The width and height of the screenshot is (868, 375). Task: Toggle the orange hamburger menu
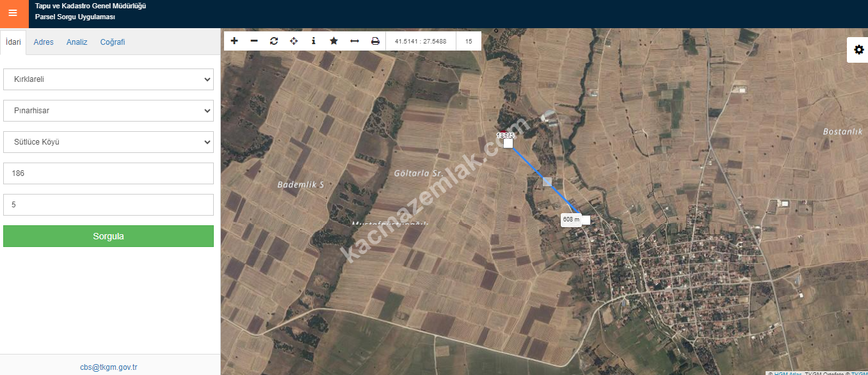pyautogui.click(x=13, y=13)
